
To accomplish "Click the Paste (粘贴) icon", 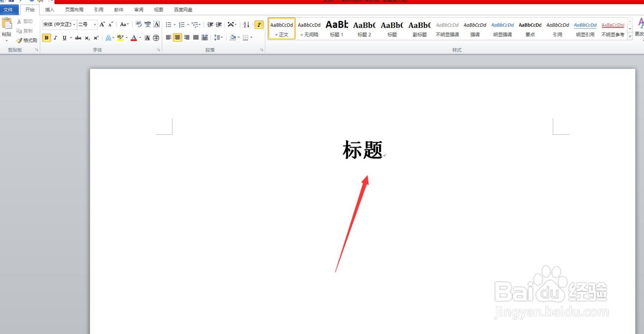I will (7, 23).
